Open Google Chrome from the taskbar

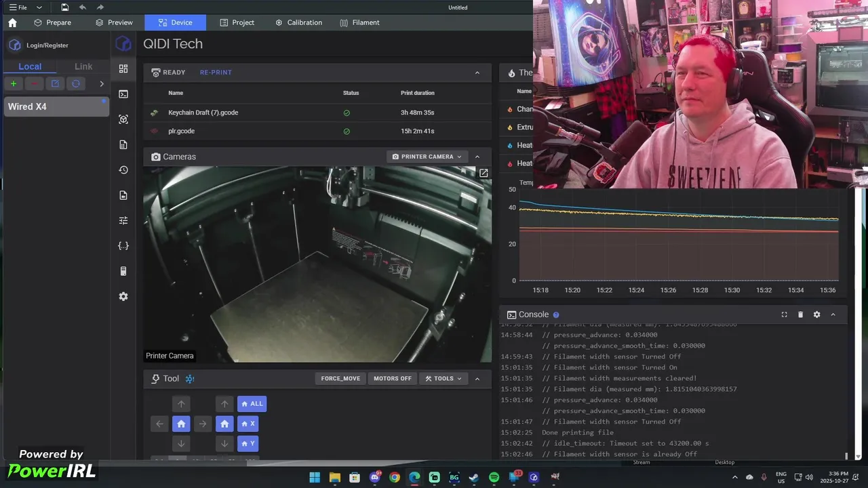[395, 477]
